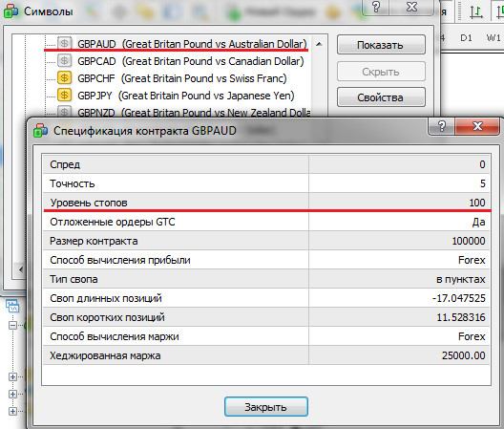Expand the first plus tree node
Image resolution: width=504 pixels, height=429 pixels.
tap(12, 376)
